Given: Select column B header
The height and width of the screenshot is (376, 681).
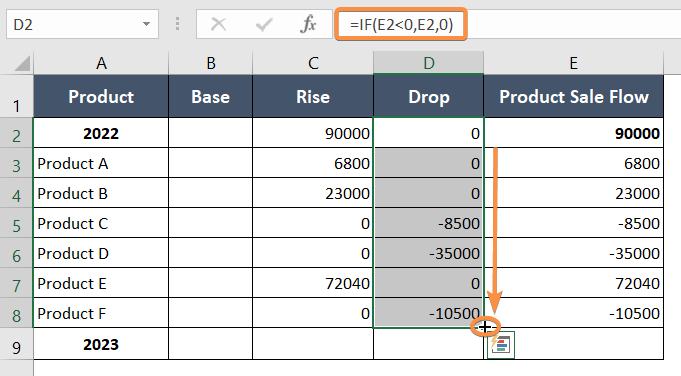Looking at the screenshot, I should (x=211, y=63).
